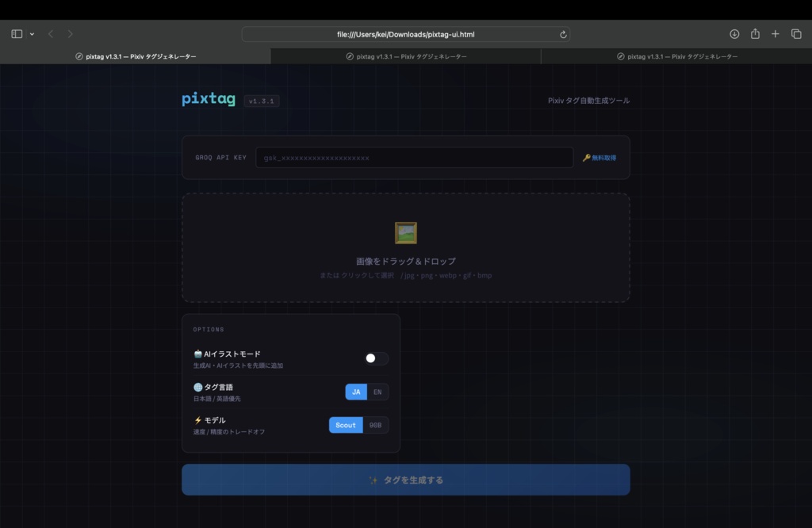The height and width of the screenshot is (528, 812).
Task: Toggle the Safari sidebar icon
Action: [x=17, y=34]
